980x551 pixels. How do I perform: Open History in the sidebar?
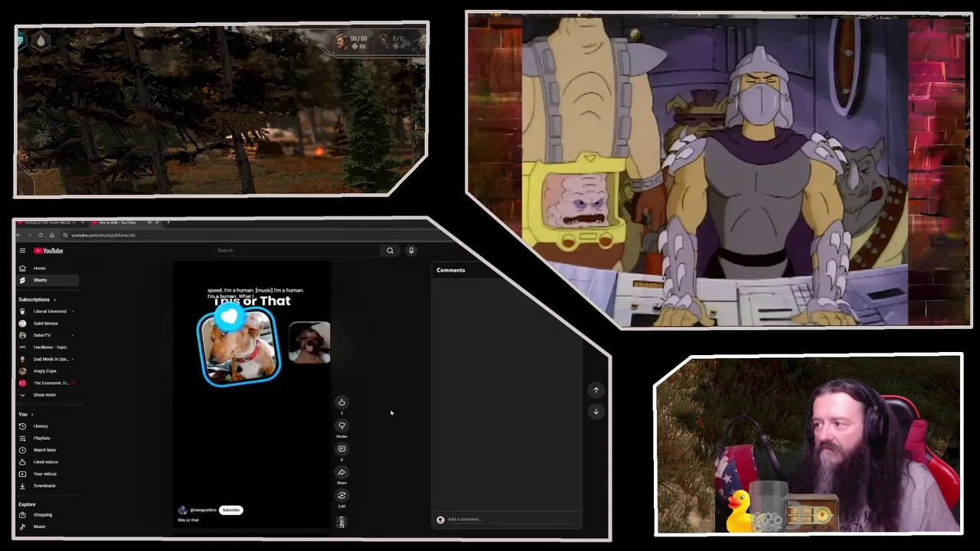click(x=47, y=426)
